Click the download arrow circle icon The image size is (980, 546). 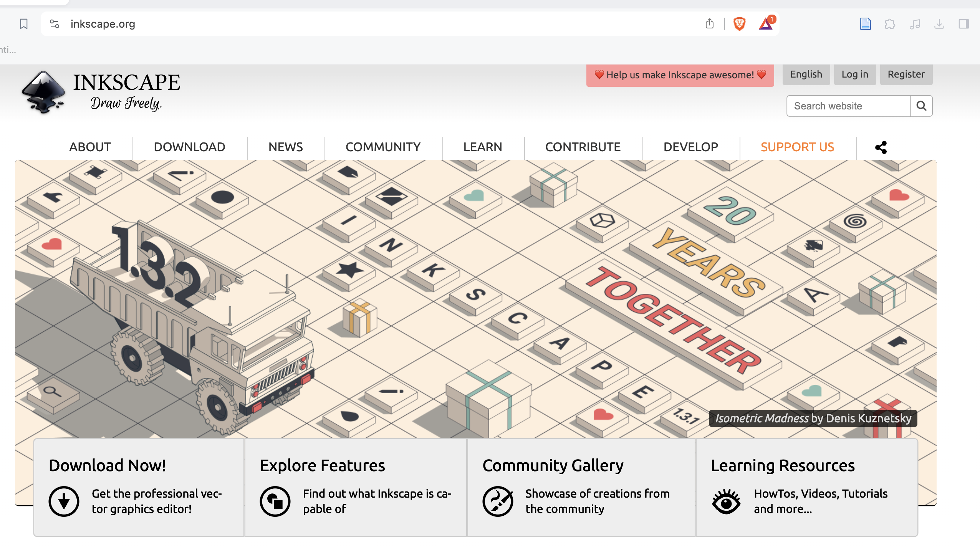(x=64, y=501)
